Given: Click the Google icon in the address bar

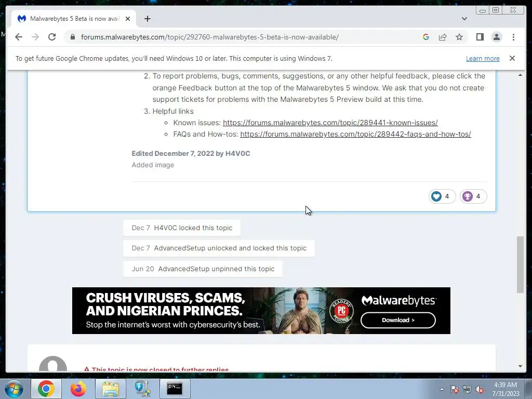Looking at the screenshot, I should click(426, 37).
